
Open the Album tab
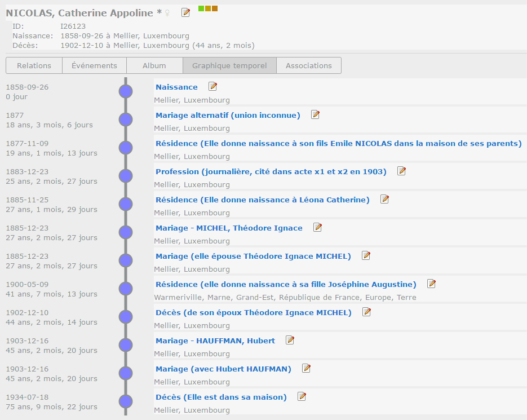click(154, 65)
